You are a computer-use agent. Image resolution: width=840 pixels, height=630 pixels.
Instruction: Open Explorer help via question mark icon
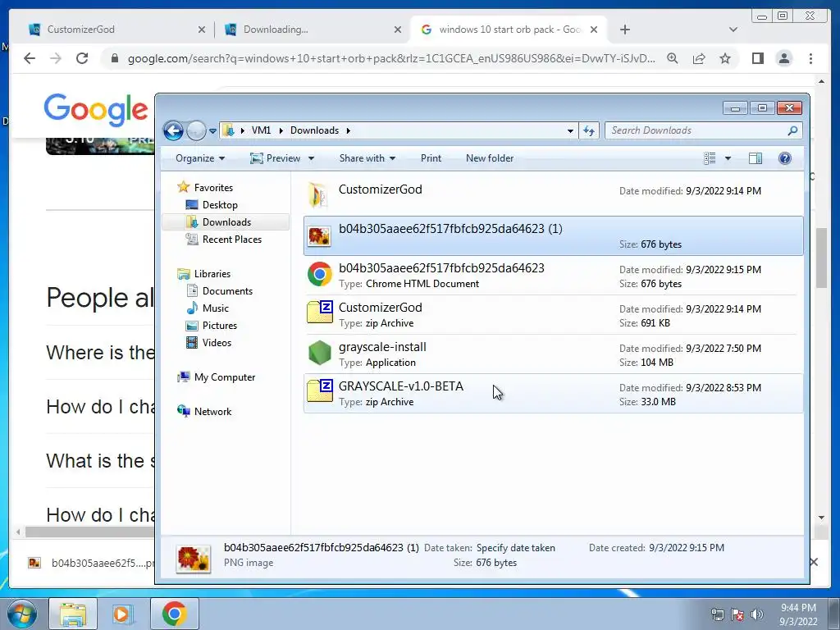click(x=785, y=158)
